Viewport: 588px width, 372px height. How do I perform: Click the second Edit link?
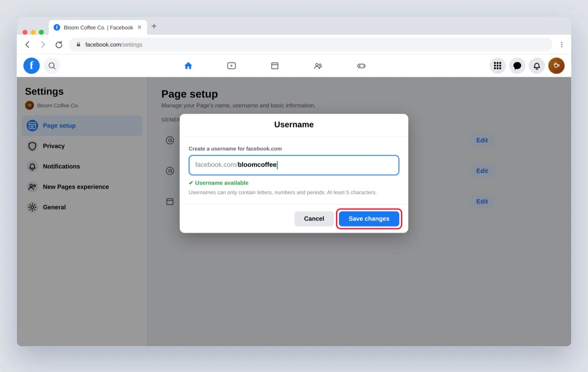click(482, 171)
